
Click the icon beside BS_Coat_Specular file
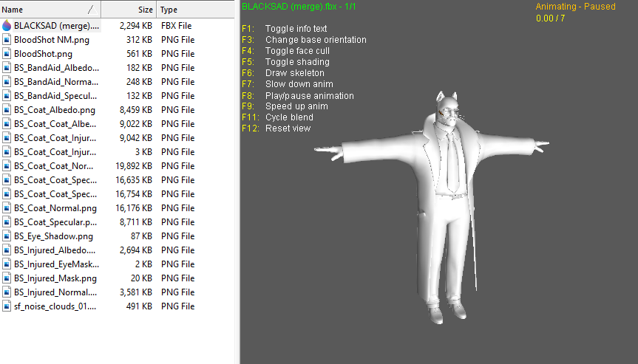(7, 222)
